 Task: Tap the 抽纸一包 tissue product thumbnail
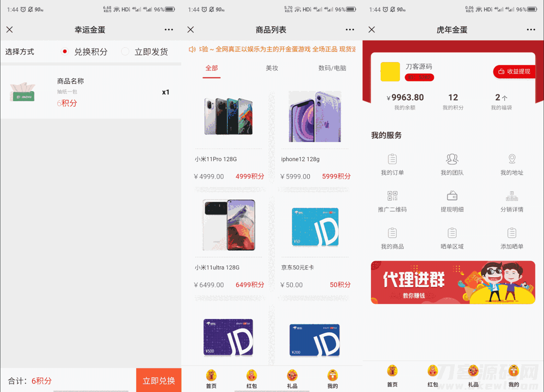(x=23, y=92)
